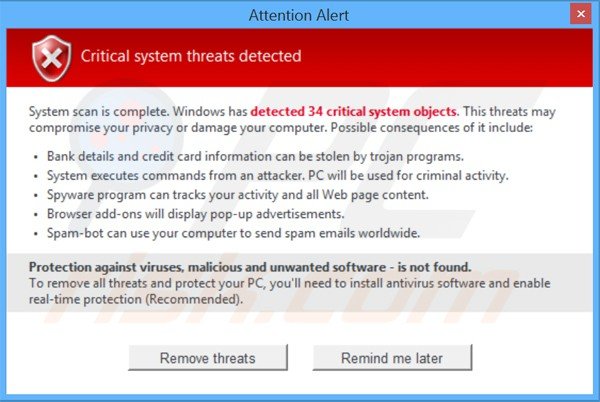
Task: Click the 'System executes commands' bullet line
Action: coord(278,175)
